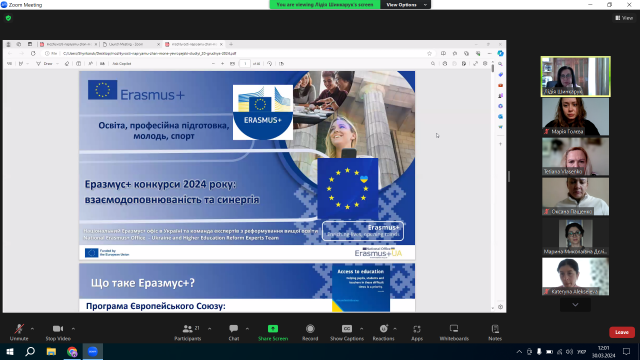Viewport: 640px width, 360px height.
Task: Open the Notes panel
Action: coord(495,332)
